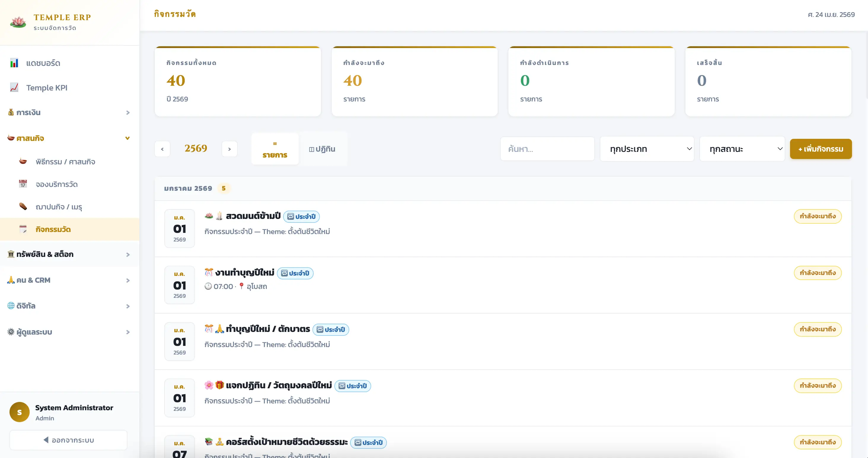Open จองบริการวัด menu item

pyautogui.click(x=69, y=184)
